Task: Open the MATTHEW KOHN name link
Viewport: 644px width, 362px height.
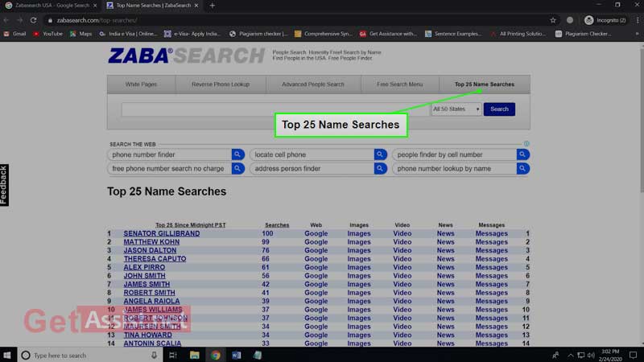Action: click(x=151, y=242)
